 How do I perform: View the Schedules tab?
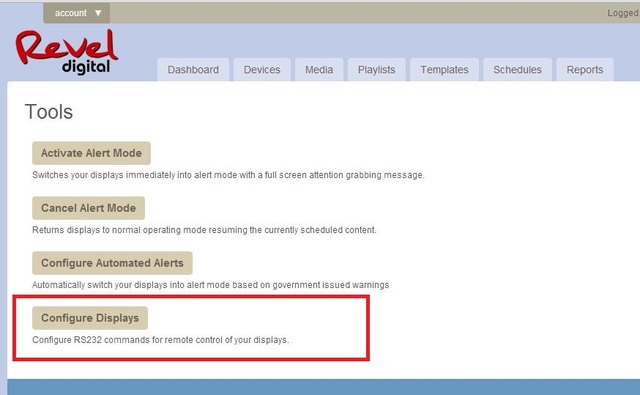click(518, 70)
